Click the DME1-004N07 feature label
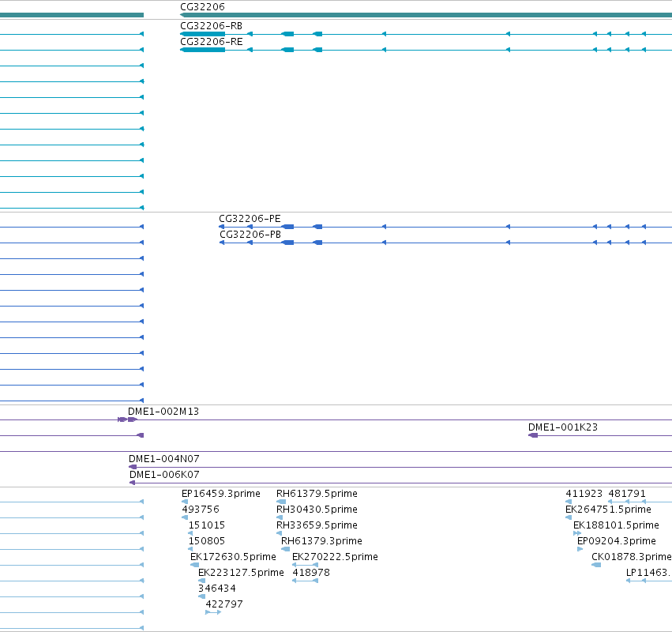Screen dimensions: 672x632 [164, 459]
